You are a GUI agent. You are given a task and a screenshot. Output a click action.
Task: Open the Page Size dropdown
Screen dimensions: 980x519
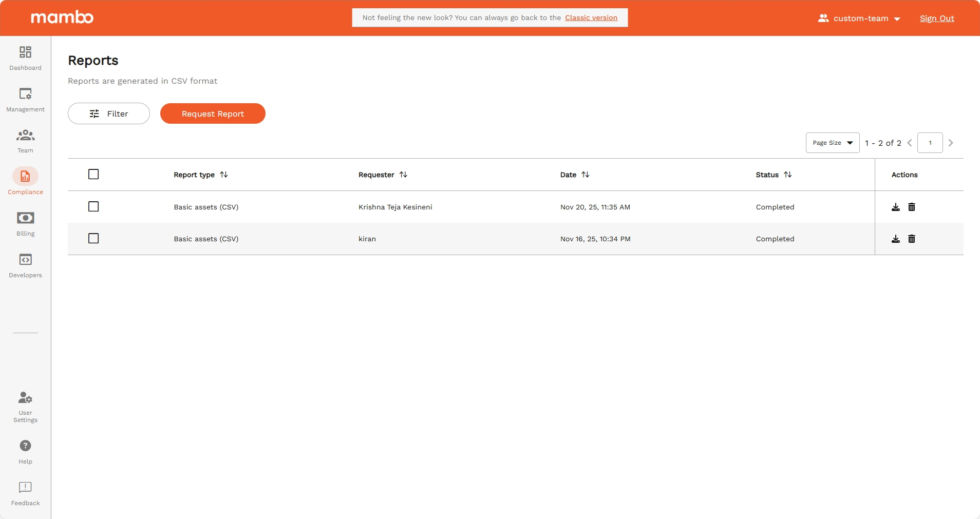click(832, 143)
